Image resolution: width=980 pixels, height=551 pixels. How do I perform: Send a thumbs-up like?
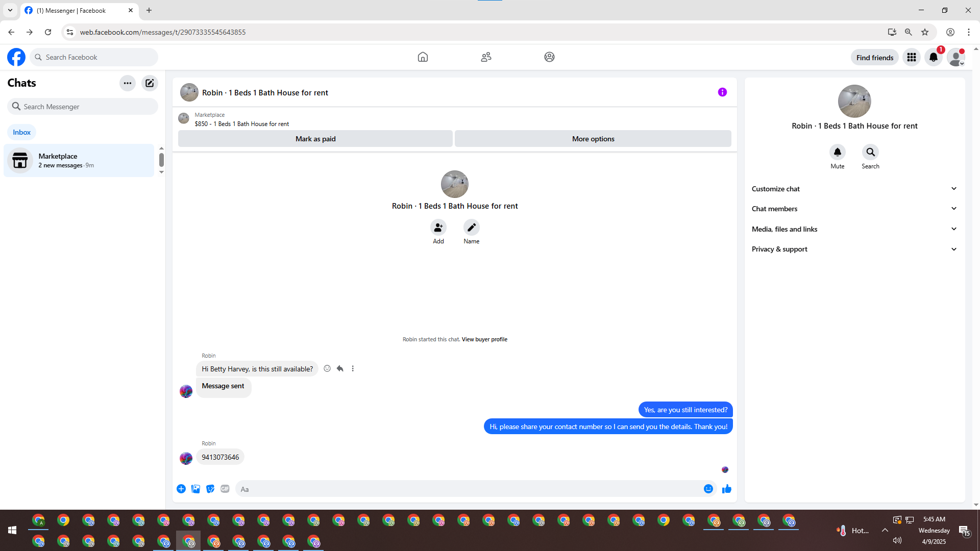pos(727,489)
